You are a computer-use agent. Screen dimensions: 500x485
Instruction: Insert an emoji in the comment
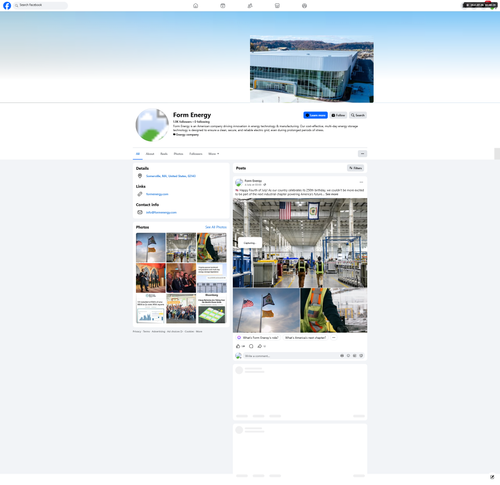pos(348,356)
